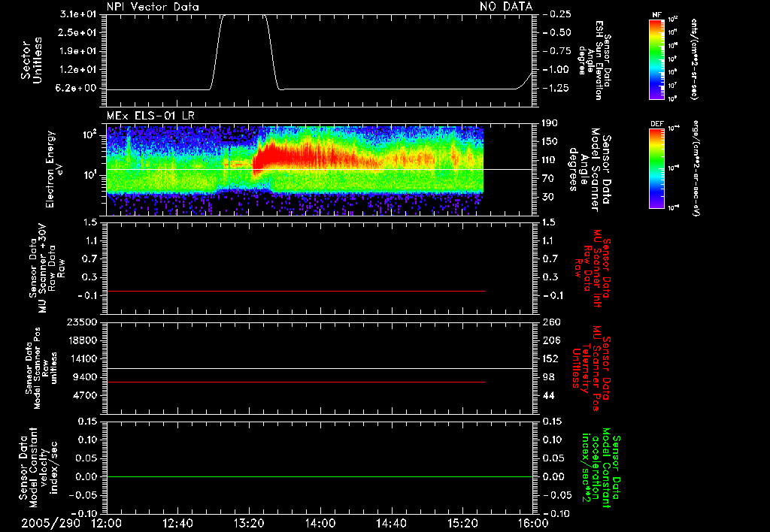Click the 'ESH Sun Elevation Angle' axis title
The height and width of the screenshot is (532, 770).
(595, 60)
